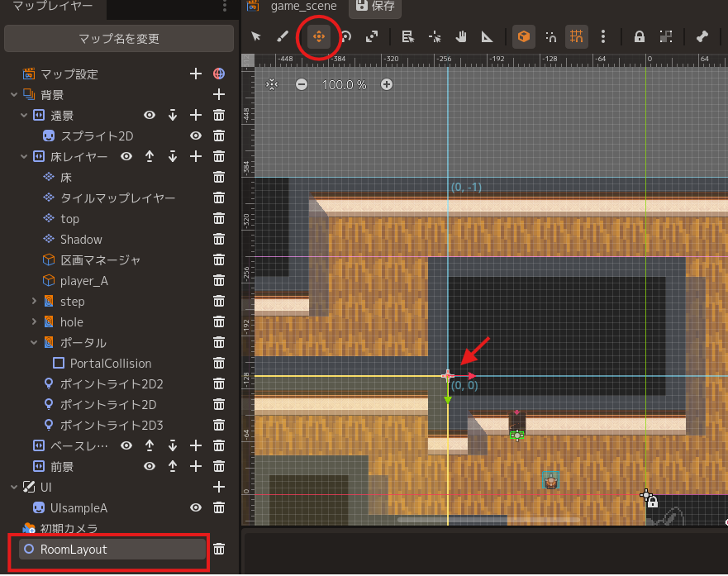Zoom out with the minus button

pos(302,84)
